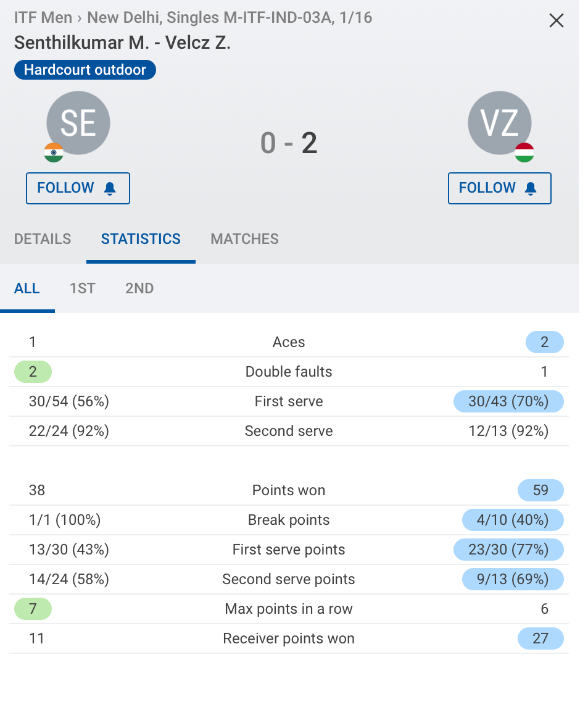The image size is (588, 707).
Task: Click the India flag icon
Action: coord(54,153)
